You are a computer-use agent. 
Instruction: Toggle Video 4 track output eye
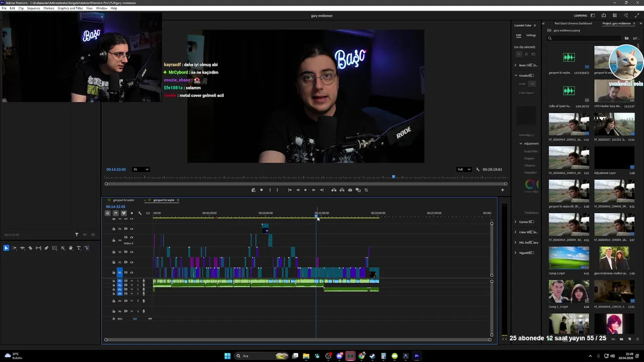(x=132, y=237)
